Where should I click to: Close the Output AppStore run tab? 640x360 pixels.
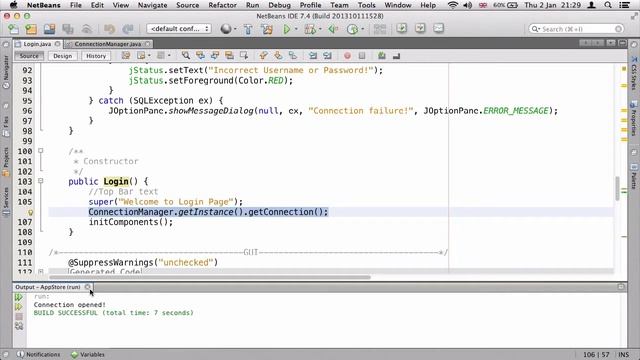click(x=87, y=287)
